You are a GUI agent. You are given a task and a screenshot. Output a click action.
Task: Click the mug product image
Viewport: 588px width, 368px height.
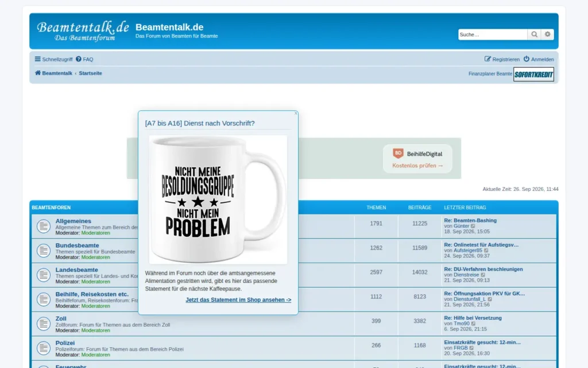point(218,200)
